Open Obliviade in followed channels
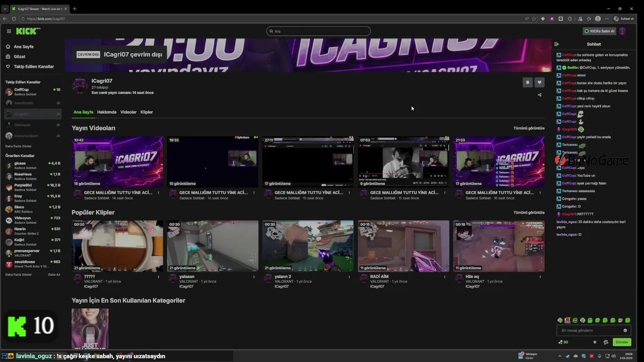644x362 pixels. (x=33, y=125)
